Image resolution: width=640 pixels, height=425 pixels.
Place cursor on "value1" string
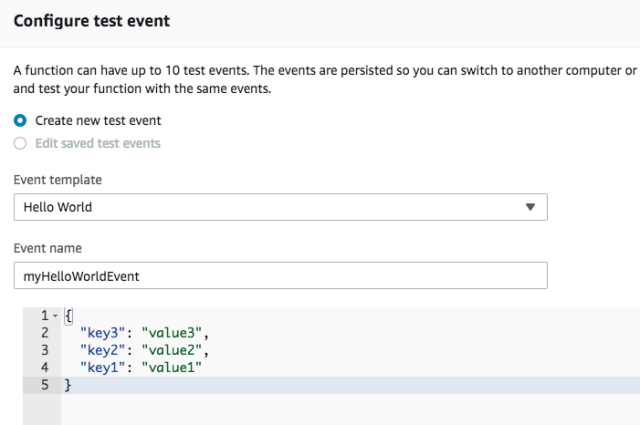point(176,368)
